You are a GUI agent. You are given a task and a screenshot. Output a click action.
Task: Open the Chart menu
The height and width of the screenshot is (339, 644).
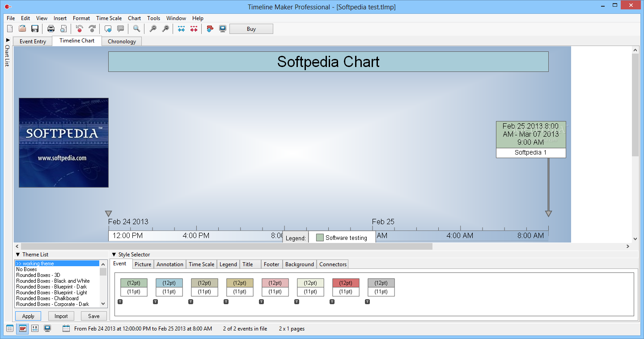(134, 18)
